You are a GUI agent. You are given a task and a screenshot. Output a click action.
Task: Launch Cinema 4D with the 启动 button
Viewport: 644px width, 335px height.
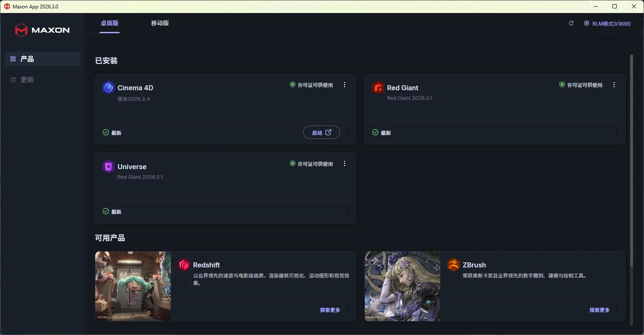click(322, 133)
